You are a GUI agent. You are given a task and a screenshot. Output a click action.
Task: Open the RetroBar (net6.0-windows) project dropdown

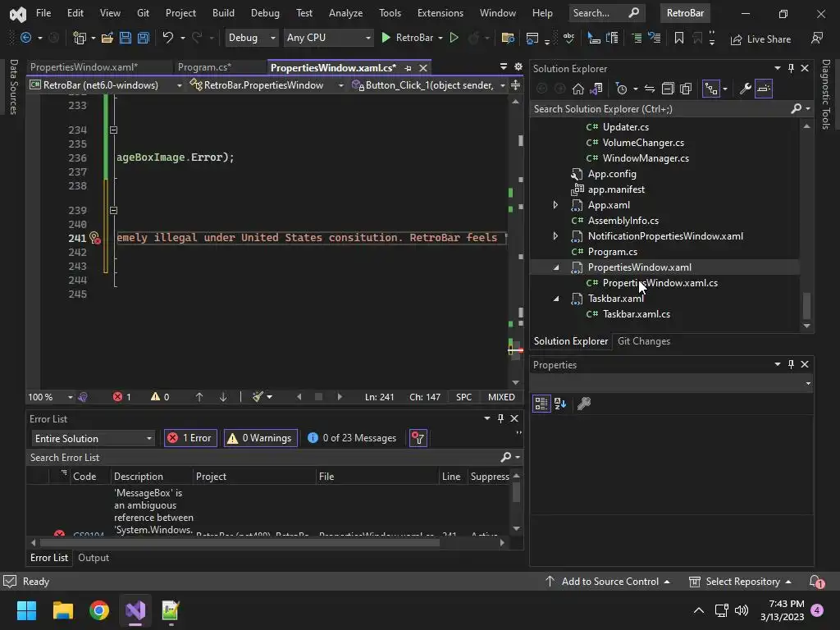(x=106, y=85)
